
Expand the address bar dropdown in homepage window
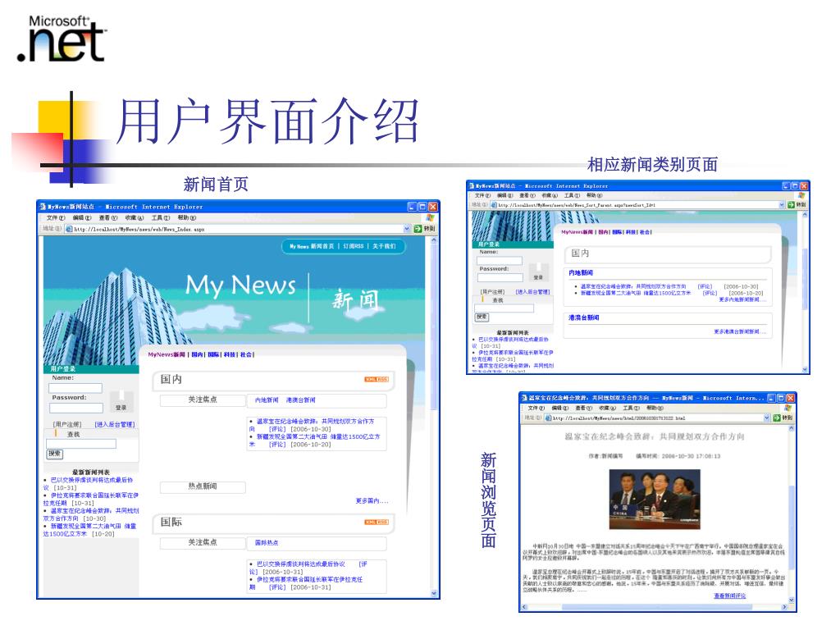point(407,229)
